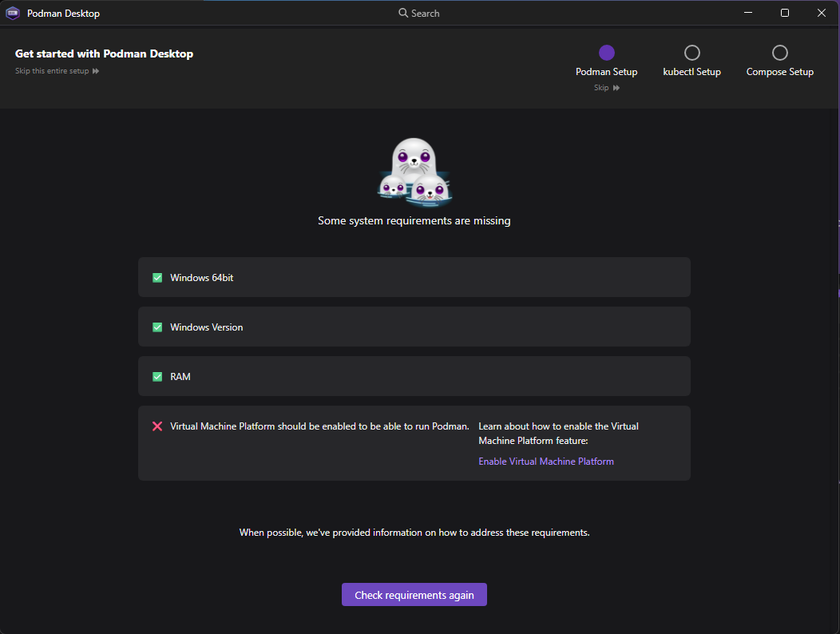Click the red X beside Virtual Machine Platform
Viewport: 840px width, 634px height.
point(157,426)
